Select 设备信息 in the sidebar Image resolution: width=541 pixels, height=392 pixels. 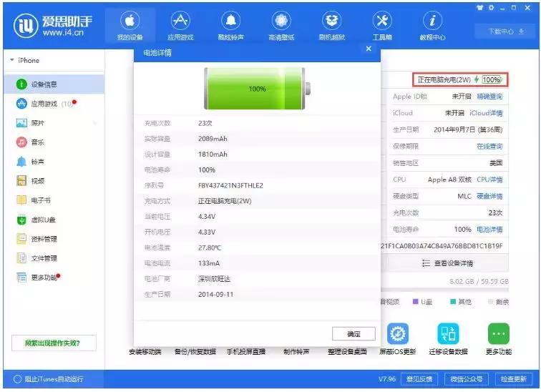(x=54, y=84)
